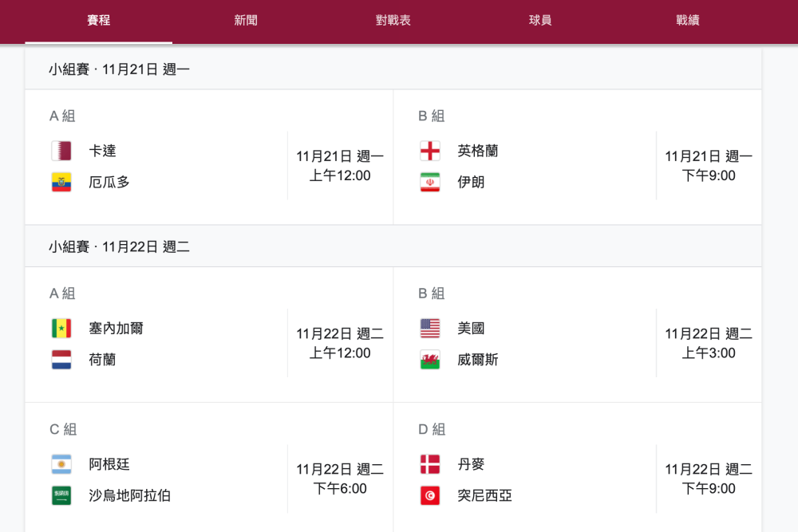This screenshot has height=532, width=798.
Task: Select the 球員 tab
Action: 540,21
